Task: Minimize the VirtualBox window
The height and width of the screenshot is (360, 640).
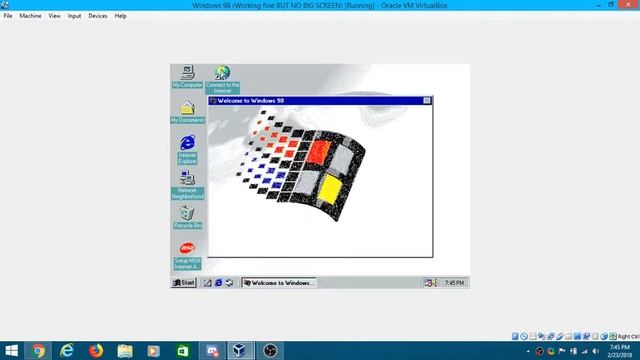Action: (x=598, y=5)
